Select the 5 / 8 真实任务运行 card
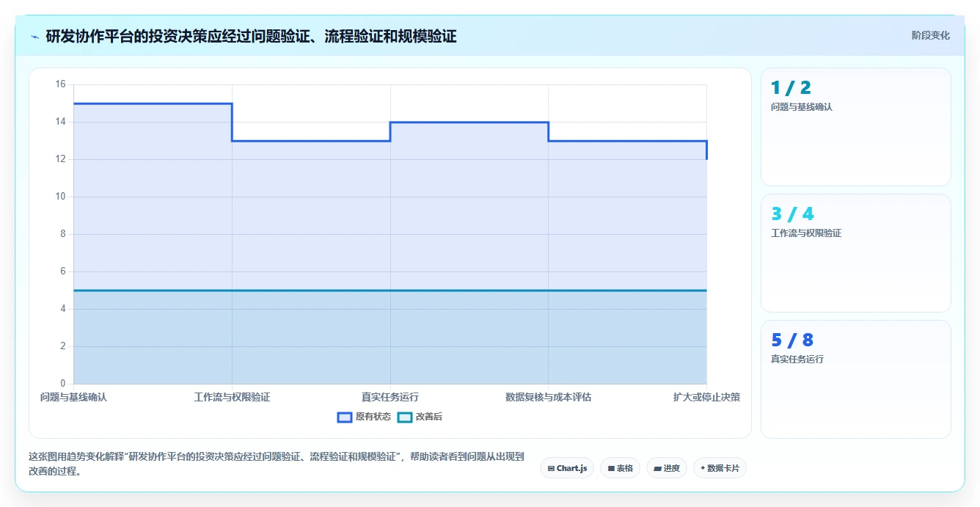Viewport: 980px width, 507px height. pos(856,379)
